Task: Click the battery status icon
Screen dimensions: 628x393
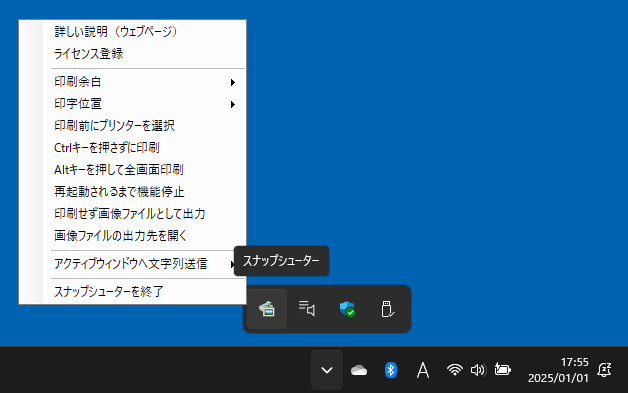Action: (502, 369)
